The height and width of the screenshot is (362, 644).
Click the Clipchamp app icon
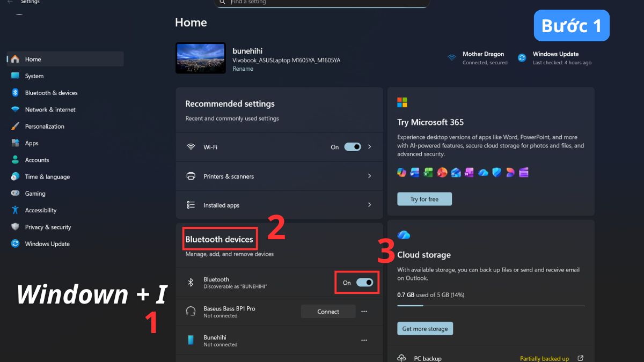pos(524,172)
